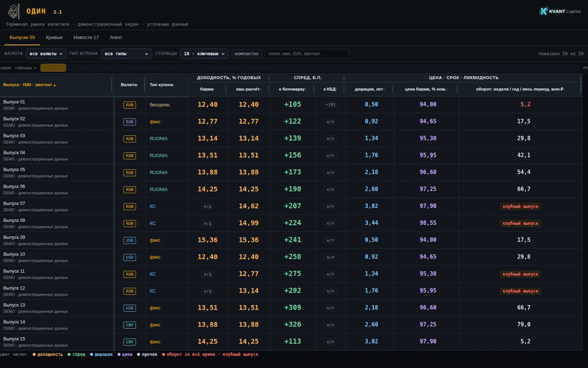
Task: Click the бессрочн. coupon type in Выпуск 01
Action: (x=160, y=105)
